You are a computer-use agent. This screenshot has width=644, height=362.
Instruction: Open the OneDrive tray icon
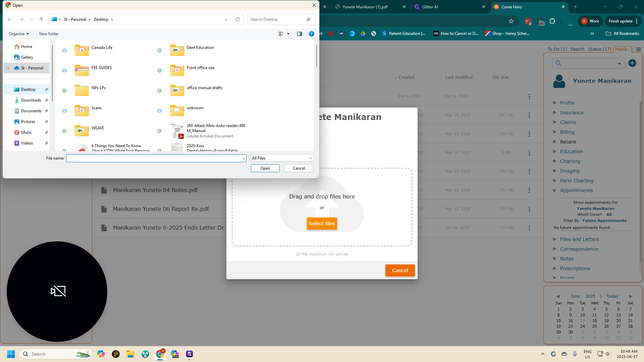[564, 354]
